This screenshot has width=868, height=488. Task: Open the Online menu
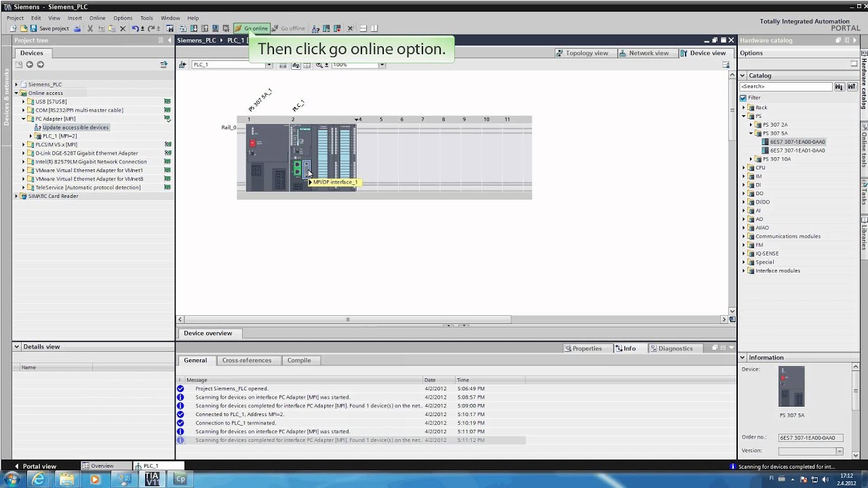point(97,18)
